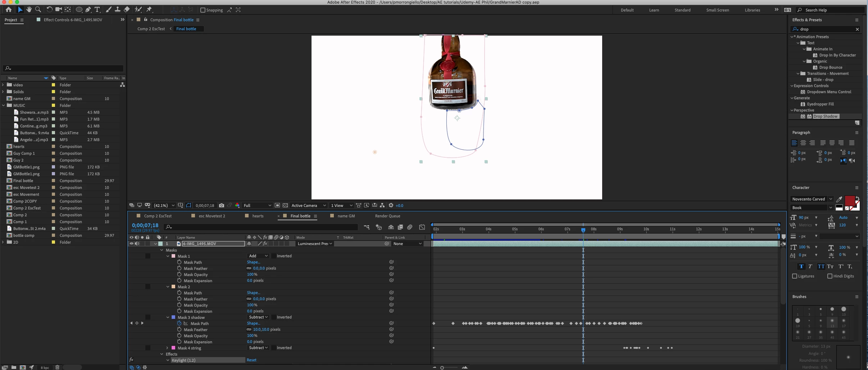Select the Roto Brush tool
The image size is (868, 370).
coord(138,10)
